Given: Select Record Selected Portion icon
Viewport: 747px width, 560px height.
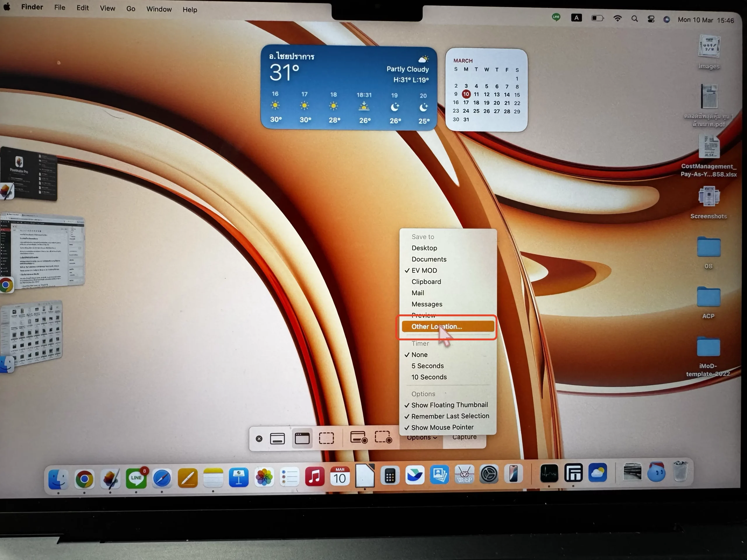Looking at the screenshot, I should (x=383, y=437).
